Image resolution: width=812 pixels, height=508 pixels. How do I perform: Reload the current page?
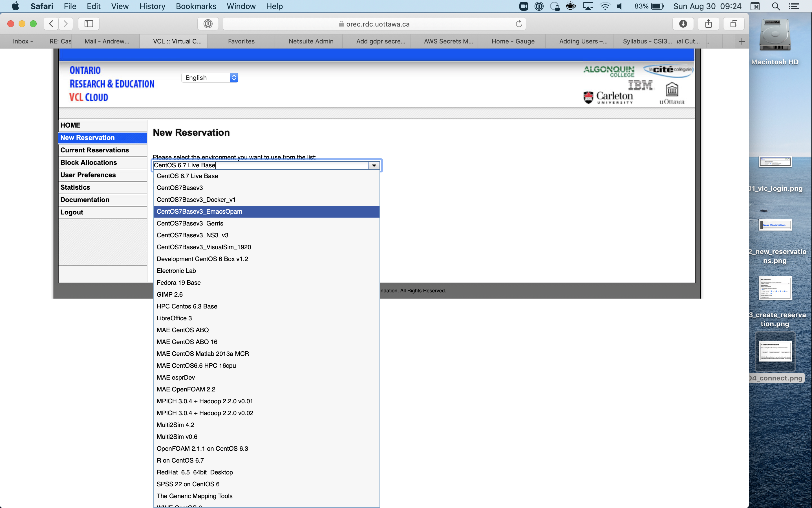[519, 24]
